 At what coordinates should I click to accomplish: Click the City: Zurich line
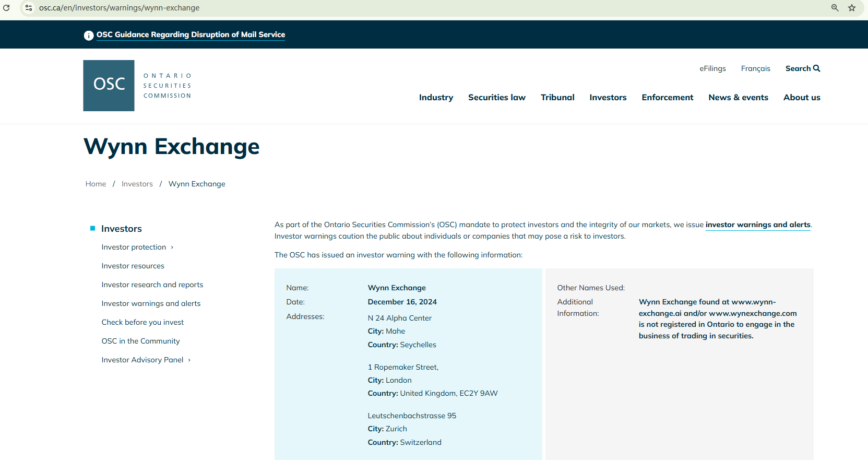click(x=387, y=429)
